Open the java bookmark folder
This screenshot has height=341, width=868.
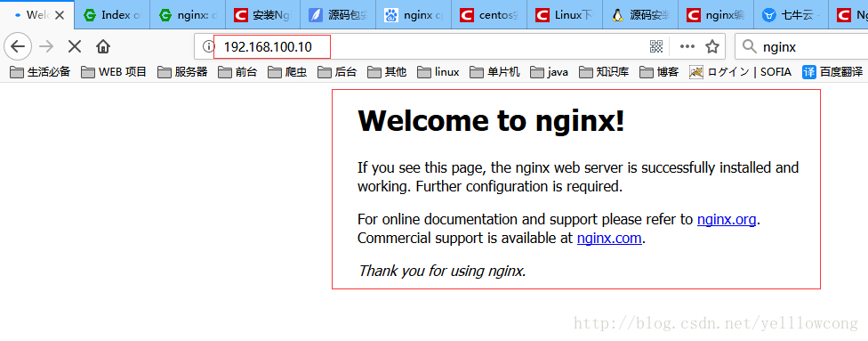549,71
